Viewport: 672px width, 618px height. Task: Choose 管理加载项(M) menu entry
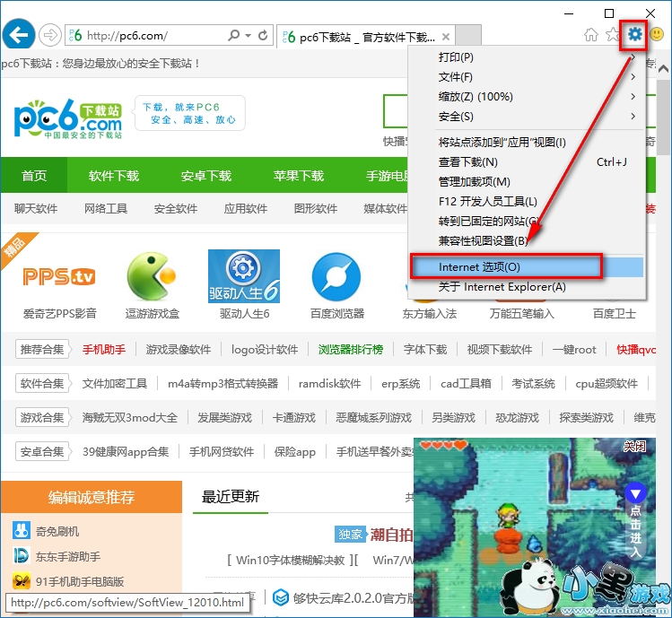tap(528, 182)
